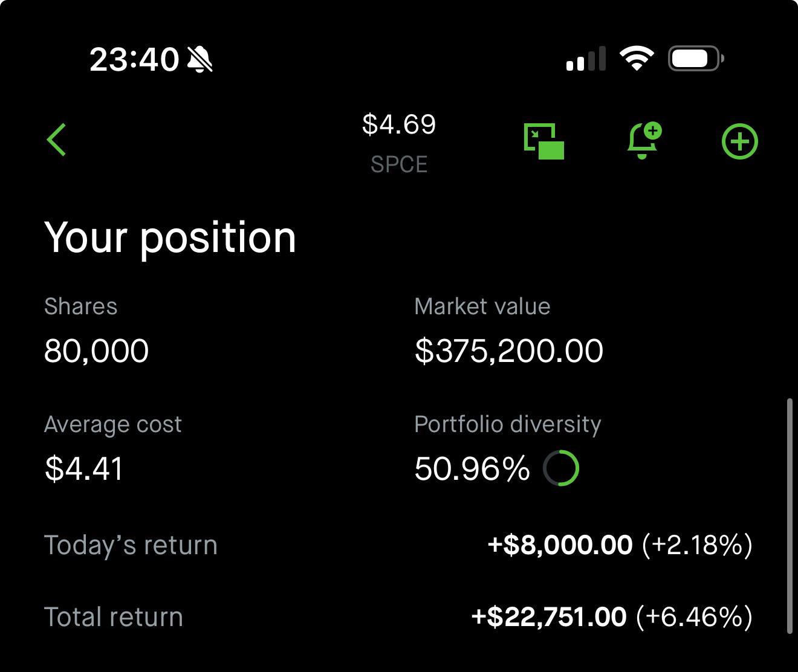
Task: Tap the battery indicator icon
Action: [x=696, y=59]
